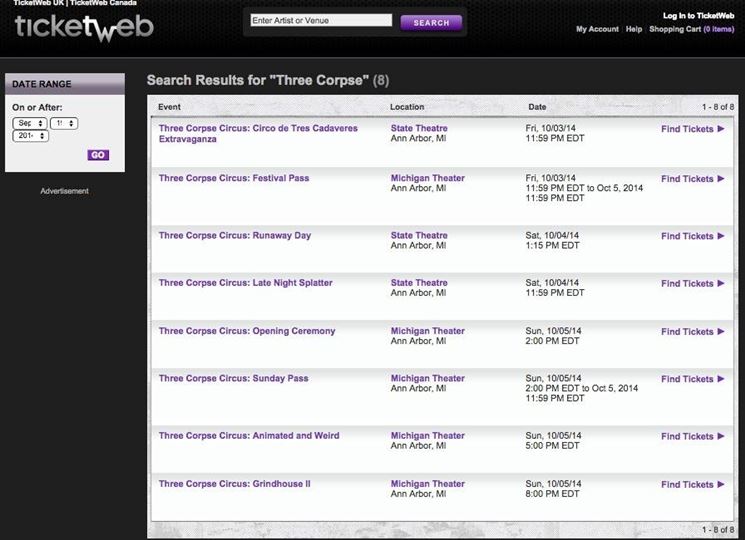
Task: Open Michigan Theater link for Animated and Weird
Action: point(428,436)
